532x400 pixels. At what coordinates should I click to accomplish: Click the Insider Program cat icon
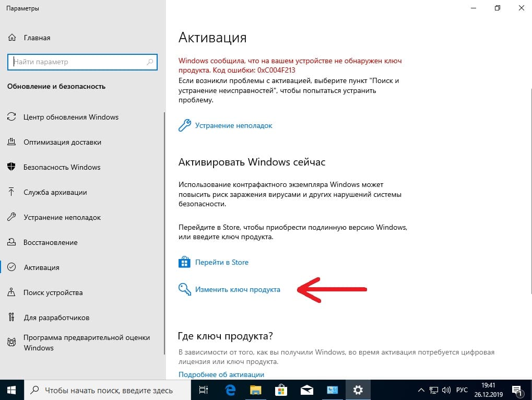pos(11,342)
